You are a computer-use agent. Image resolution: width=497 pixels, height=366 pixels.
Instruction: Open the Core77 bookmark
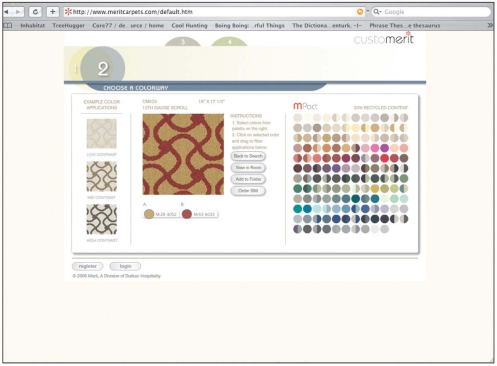click(x=128, y=26)
